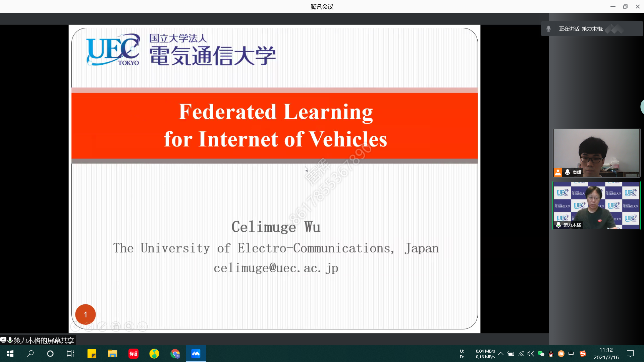The height and width of the screenshot is (362, 644).
Task: Select 唐辉's video thumbnail
Action: (x=596, y=153)
